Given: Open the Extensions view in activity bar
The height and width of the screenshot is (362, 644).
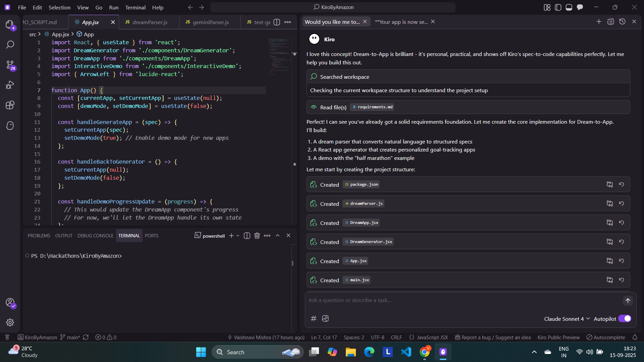Looking at the screenshot, I should (x=10, y=105).
